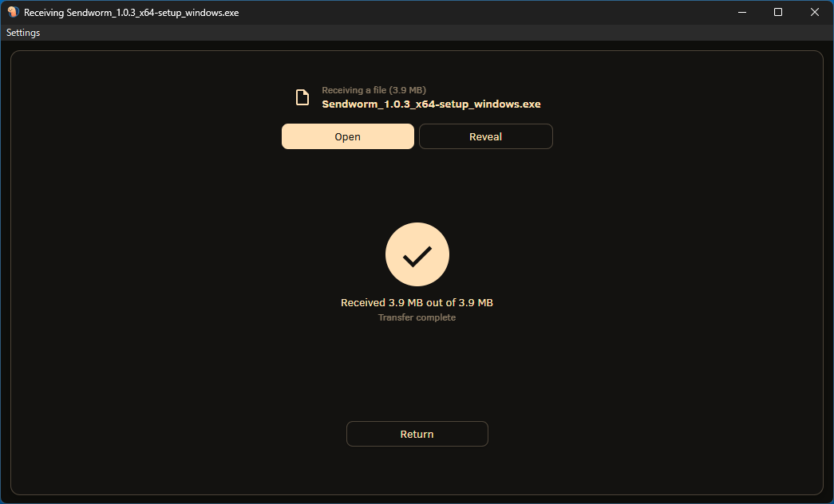Click empty title bar space left of minimize
This screenshot has height=504, width=834.
click(519, 13)
